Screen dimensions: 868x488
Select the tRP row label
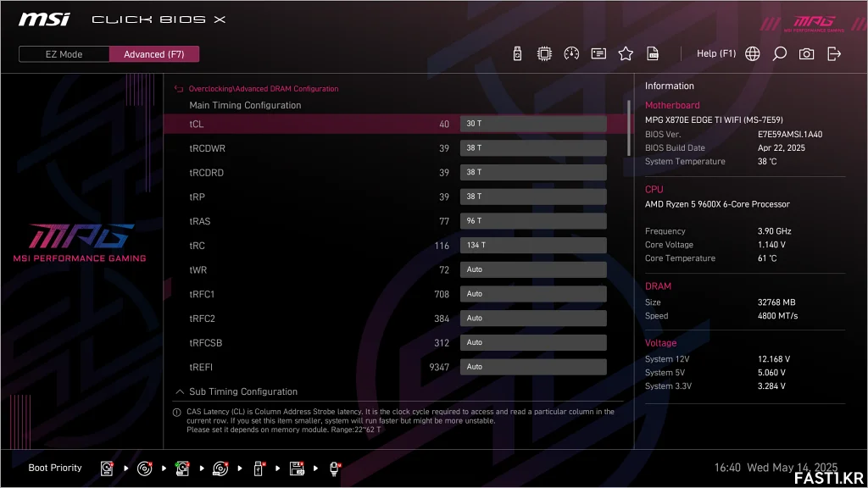(197, 197)
